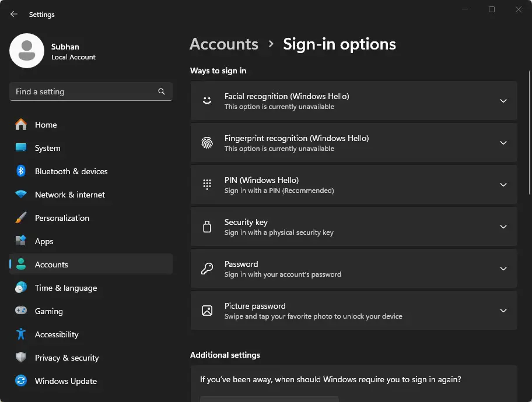
Task: Click the Sign in with a physical security key text
Action: 279,232
